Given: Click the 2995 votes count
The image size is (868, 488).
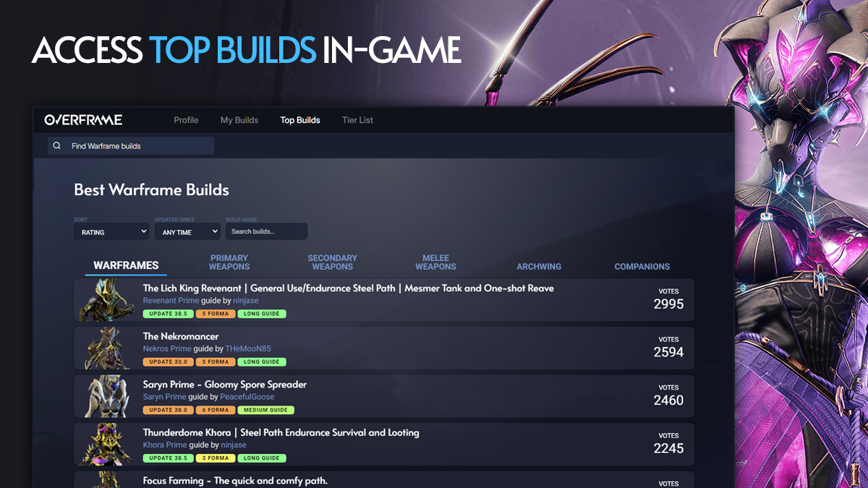Looking at the screenshot, I should click(x=668, y=304).
